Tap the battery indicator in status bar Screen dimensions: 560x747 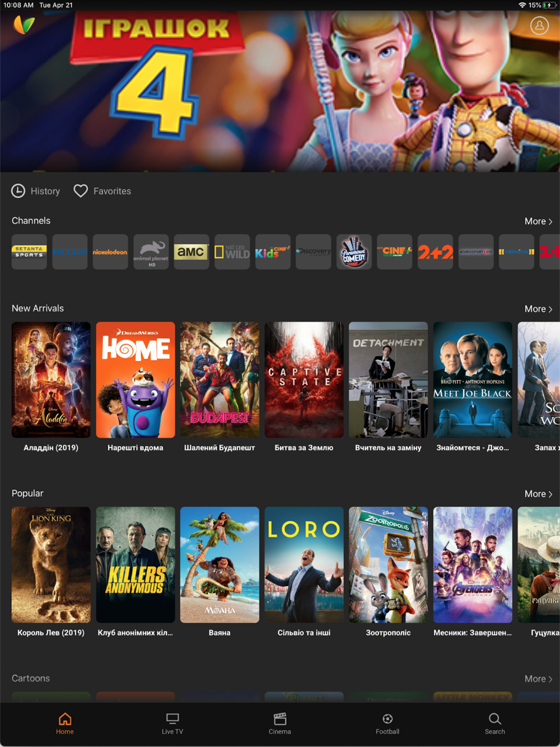pyautogui.click(x=550, y=5)
